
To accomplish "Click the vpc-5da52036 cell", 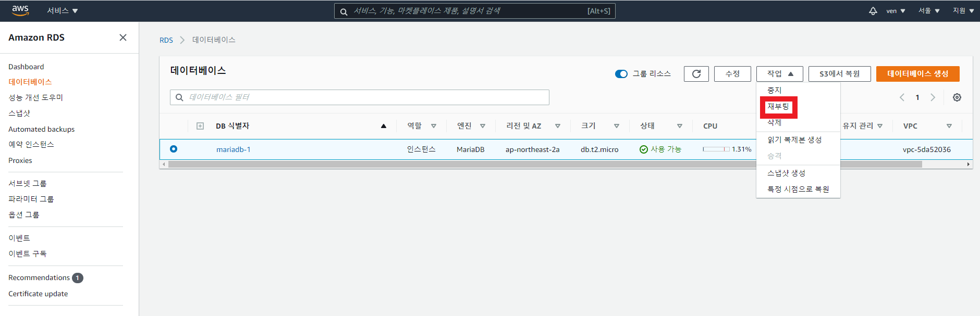I will (x=927, y=149).
